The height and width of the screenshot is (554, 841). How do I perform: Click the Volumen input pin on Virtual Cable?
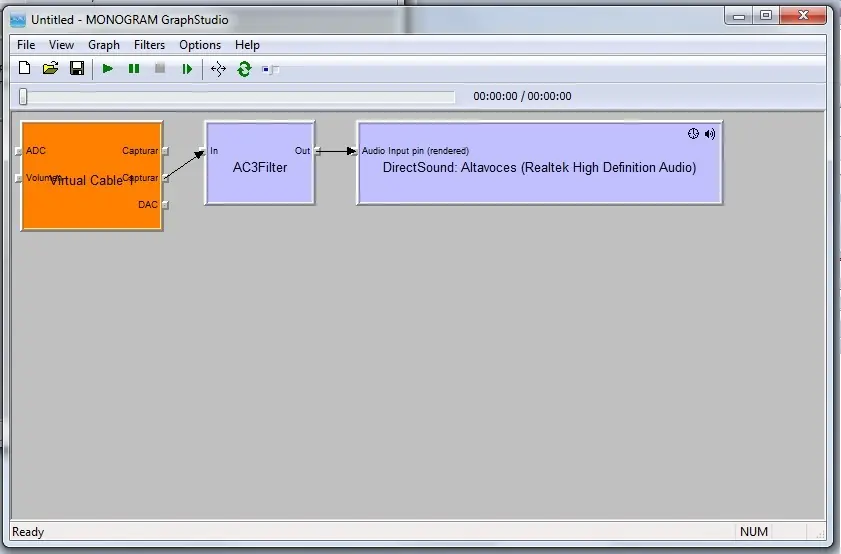pos(18,178)
